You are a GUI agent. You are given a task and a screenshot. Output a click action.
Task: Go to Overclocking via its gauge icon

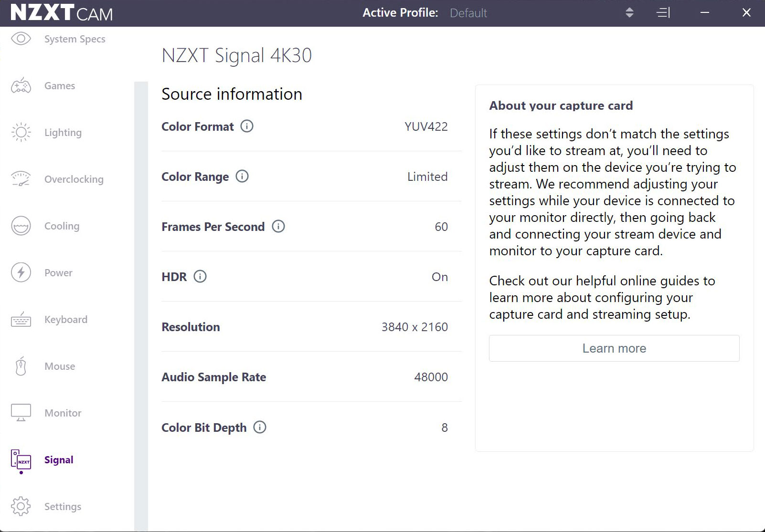pos(21,179)
